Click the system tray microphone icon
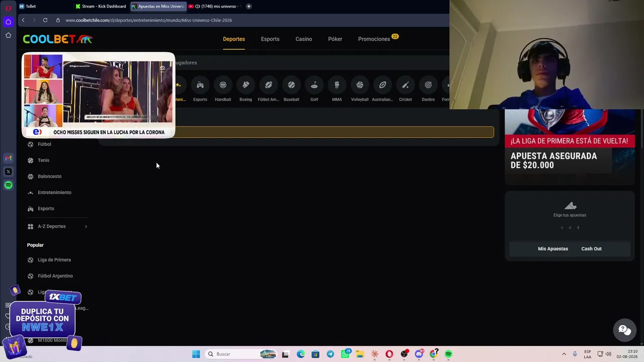 coord(575,354)
